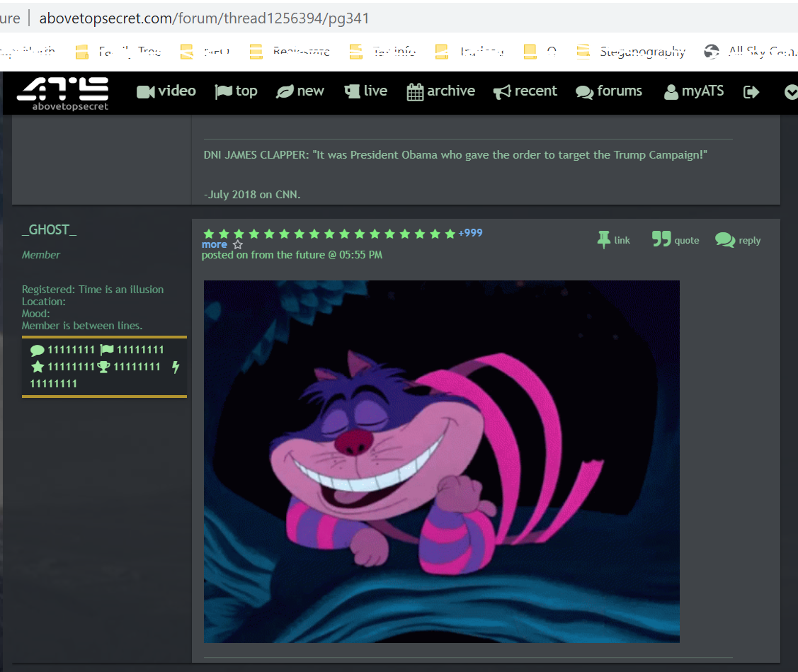
Task: Click 'posted on from the future' timestamp
Action: tap(292, 254)
